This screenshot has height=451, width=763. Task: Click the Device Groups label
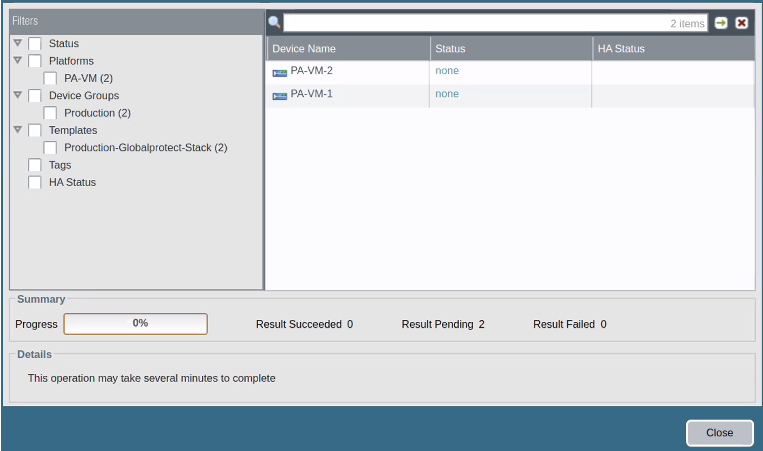coord(84,96)
